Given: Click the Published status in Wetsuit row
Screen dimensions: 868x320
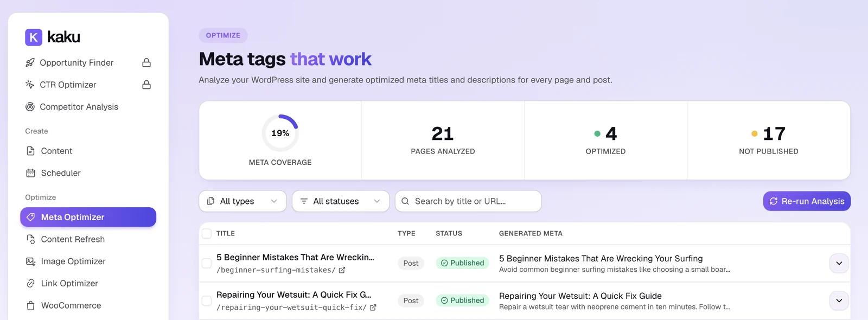Looking at the screenshot, I should tap(462, 300).
